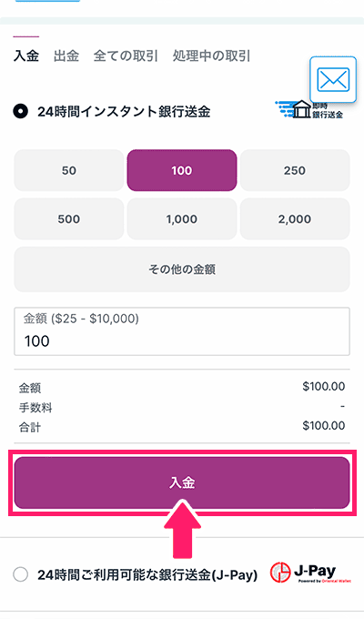Click the purple 入金 deposit button
The height and width of the screenshot is (619, 364).
click(x=182, y=482)
